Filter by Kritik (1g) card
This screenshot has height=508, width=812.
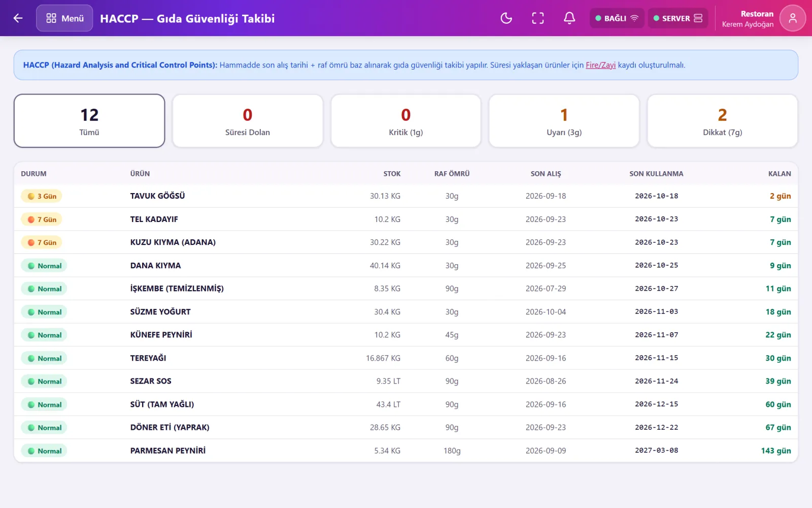click(406, 121)
